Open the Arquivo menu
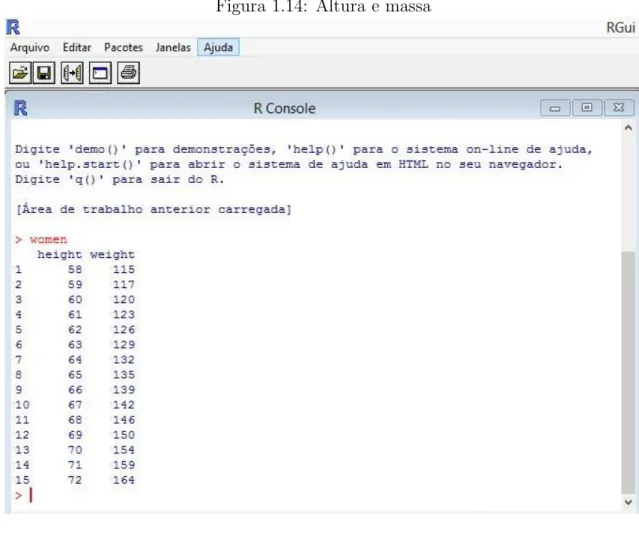 click(x=30, y=47)
